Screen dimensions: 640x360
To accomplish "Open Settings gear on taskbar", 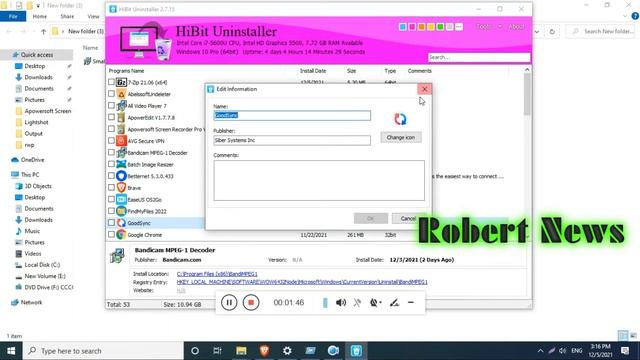I will pyautogui.click(x=287, y=351).
